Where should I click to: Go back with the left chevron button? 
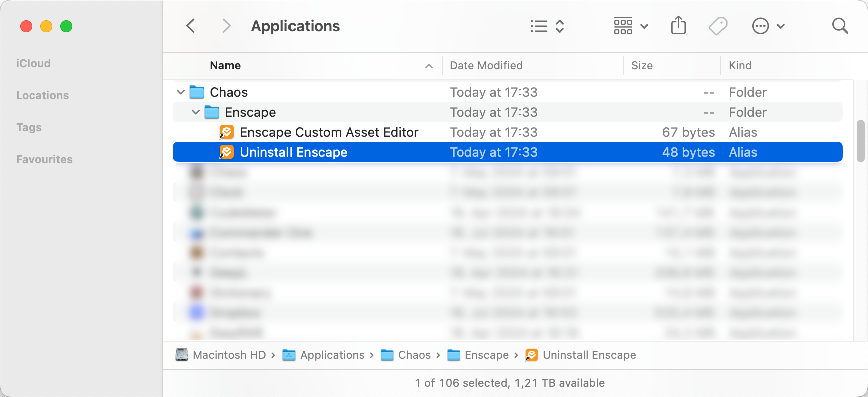191,26
